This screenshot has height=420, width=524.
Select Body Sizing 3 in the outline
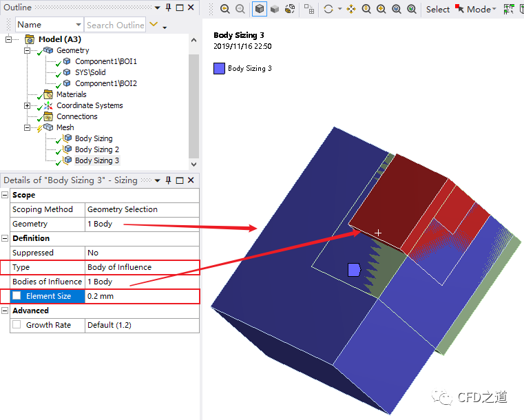97,160
